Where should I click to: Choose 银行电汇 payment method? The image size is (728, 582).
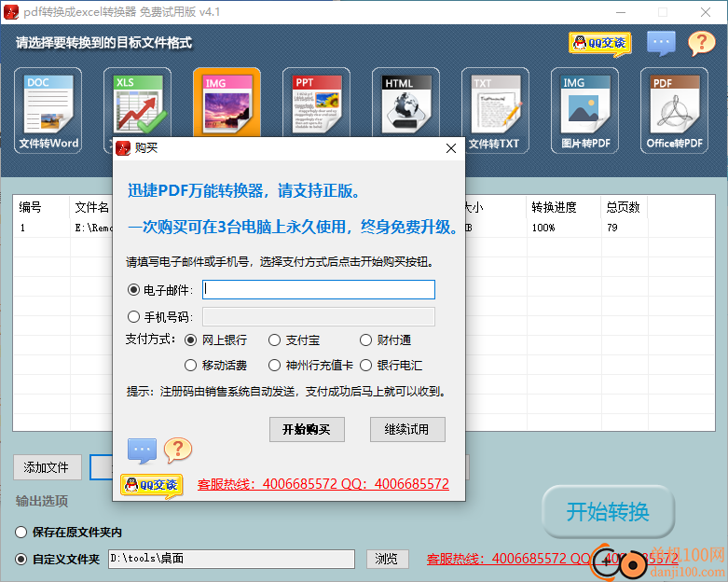pyautogui.click(x=365, y=365)
